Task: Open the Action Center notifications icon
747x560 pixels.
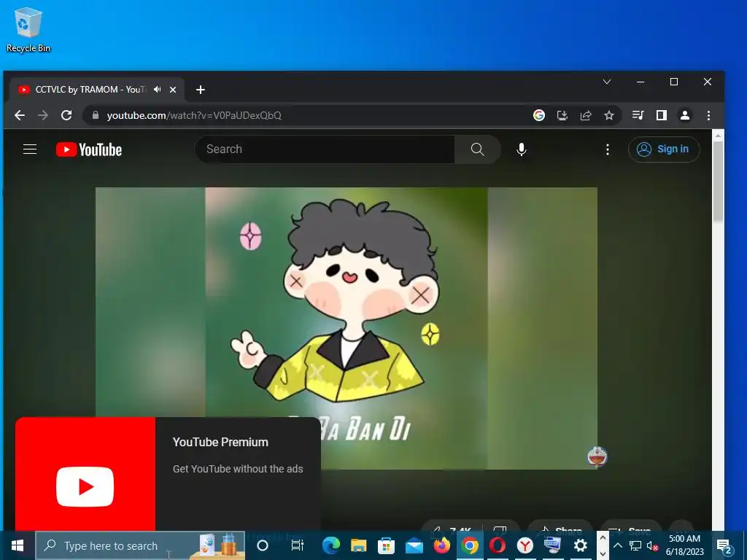Action: tap(724, 546)
